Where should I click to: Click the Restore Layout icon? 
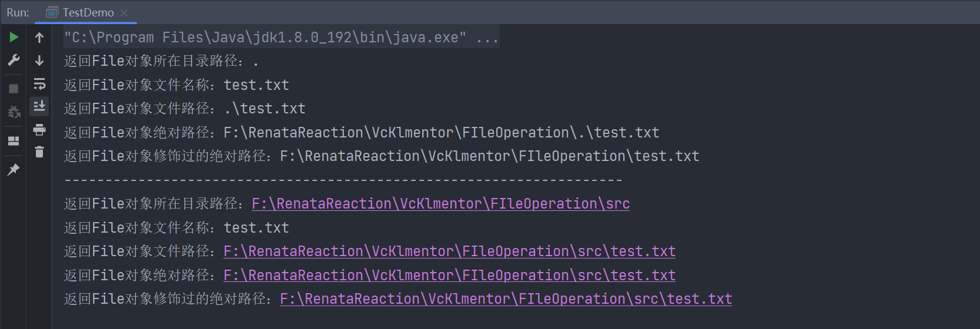pyautogui.click(x=14, y=141)
